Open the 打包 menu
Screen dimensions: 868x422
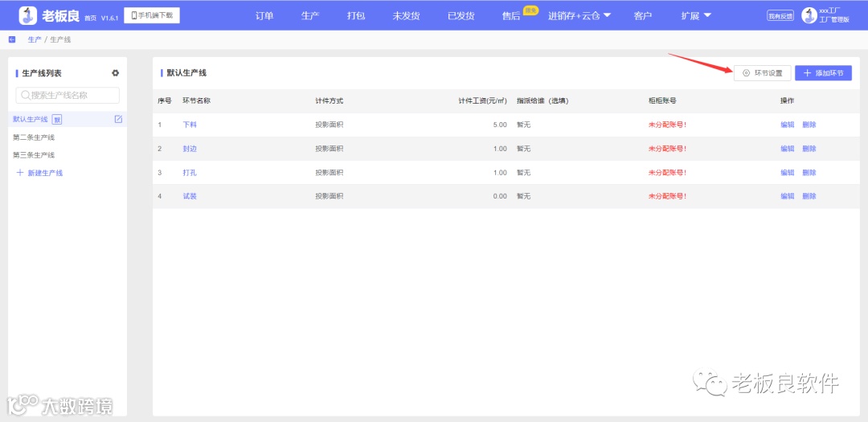point(356,15)
